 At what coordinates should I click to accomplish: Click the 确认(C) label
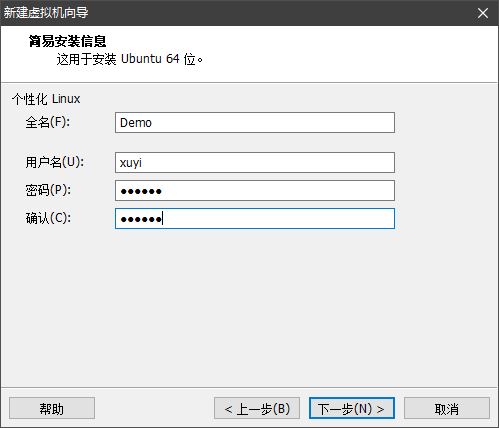(48, 218)
